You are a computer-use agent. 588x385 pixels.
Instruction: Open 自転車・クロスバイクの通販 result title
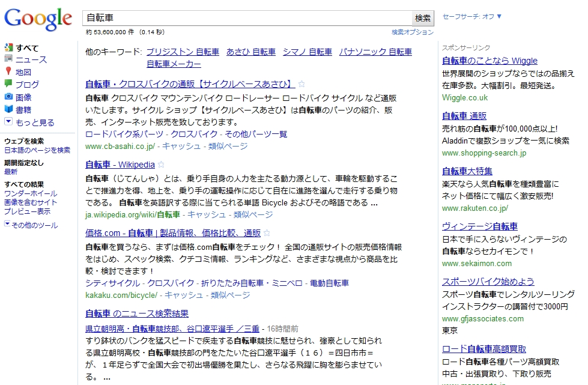click(x=190, y=84)
